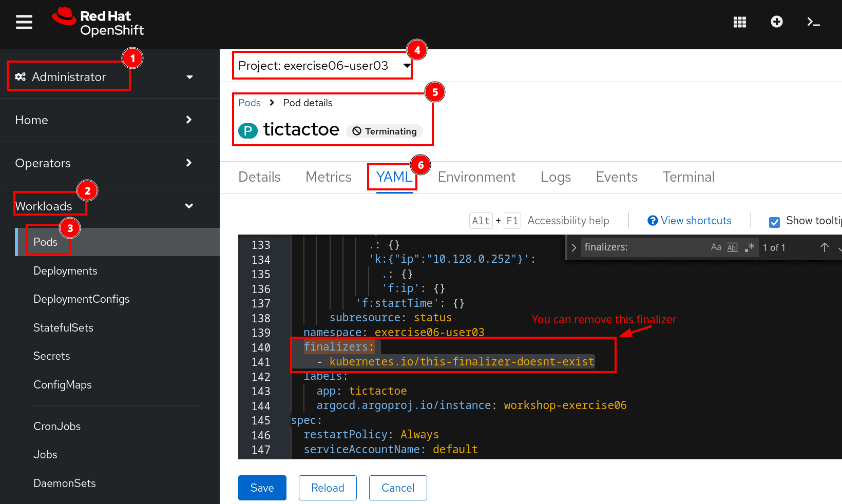
Task: Click the plus import YAML icon
Action: (x=776, y=22)
